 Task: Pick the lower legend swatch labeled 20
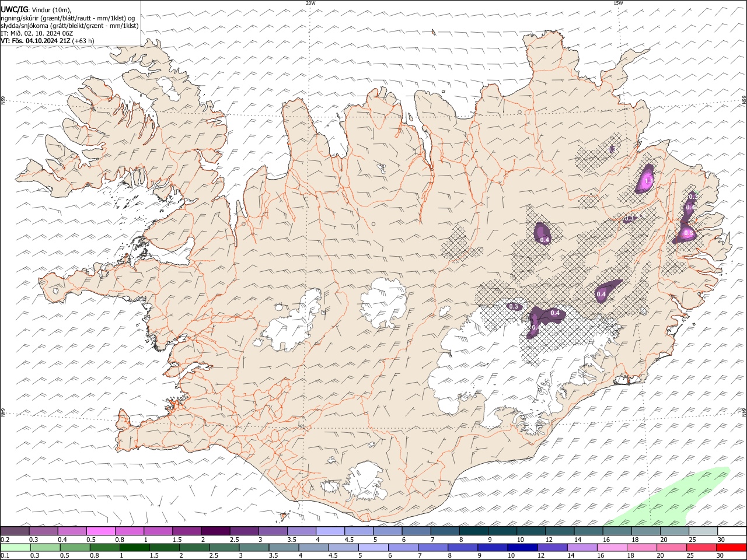671,548
